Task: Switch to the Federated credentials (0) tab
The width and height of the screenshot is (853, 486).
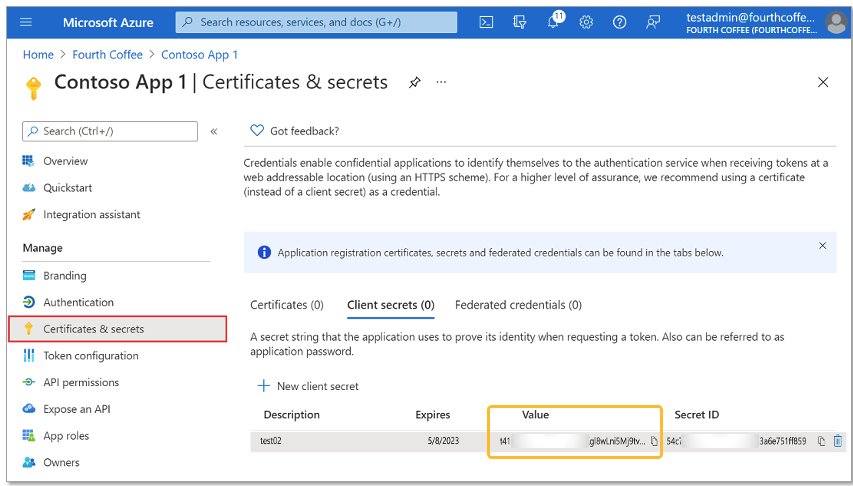Action: point(518,305)
